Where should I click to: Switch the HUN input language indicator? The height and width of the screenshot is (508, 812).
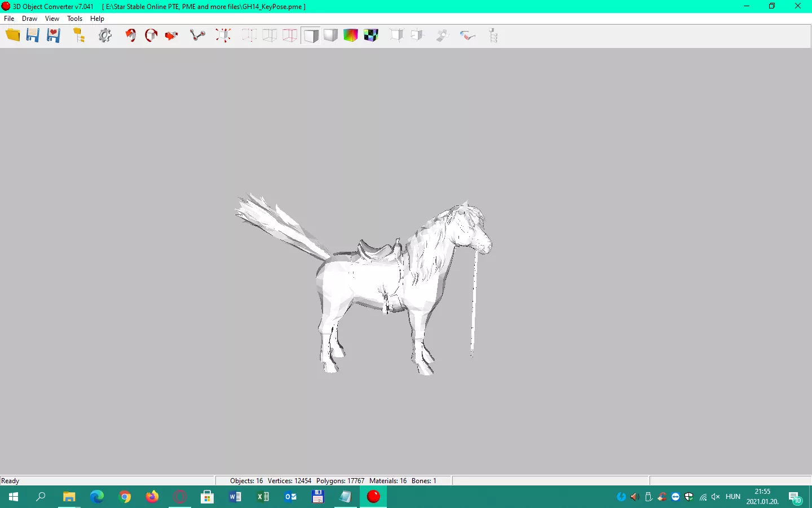pyautogui.click(x=733, y=497)
